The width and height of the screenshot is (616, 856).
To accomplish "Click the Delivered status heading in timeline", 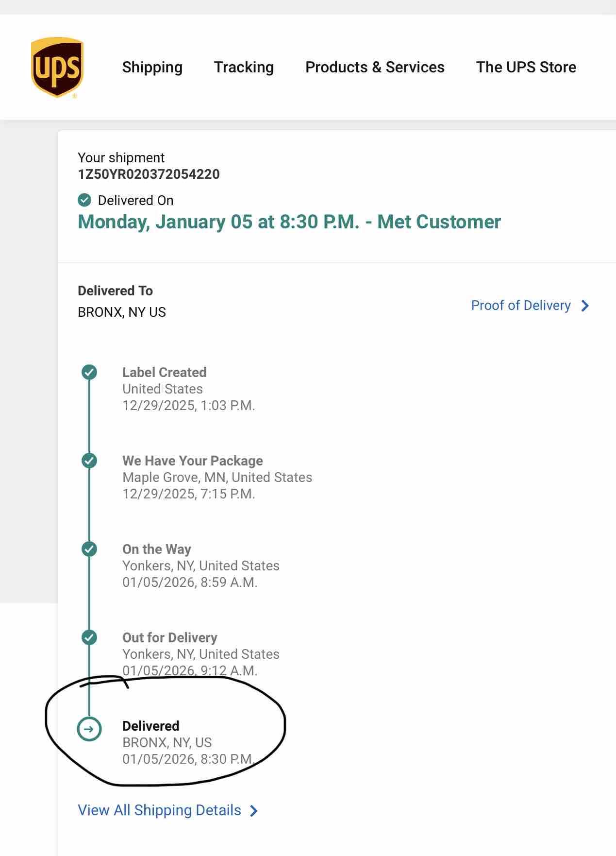I will [150, 726].
